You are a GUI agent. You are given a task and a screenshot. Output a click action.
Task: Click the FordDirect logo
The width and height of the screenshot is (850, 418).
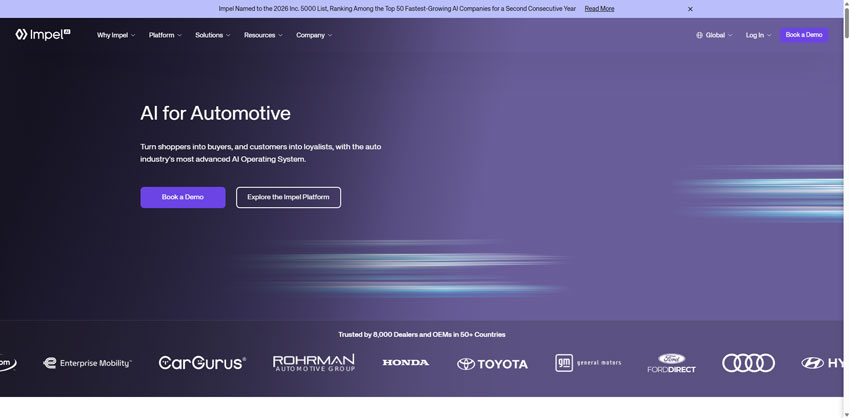tap(671, 363)
